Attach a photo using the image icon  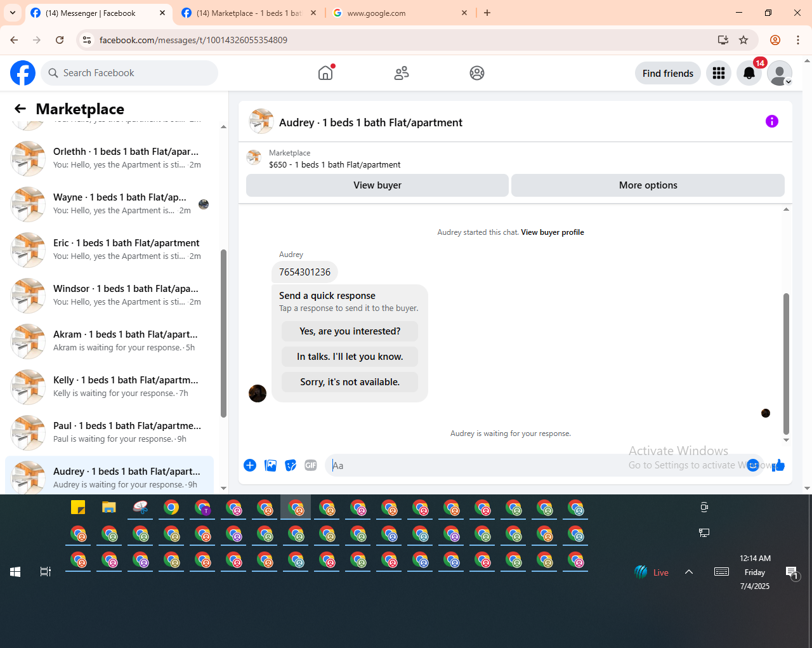(270, 465)
